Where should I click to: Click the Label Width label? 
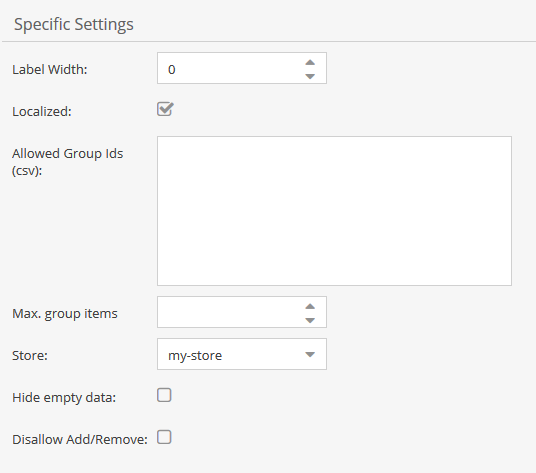[x=50, y=69]
